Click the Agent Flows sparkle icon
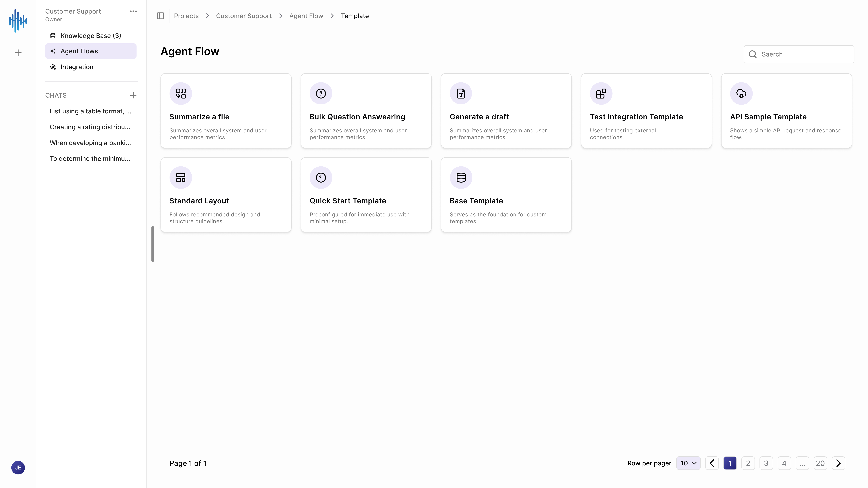Viewport: 868px width, 488px height. pyautogui.click(x=53, y=51)
